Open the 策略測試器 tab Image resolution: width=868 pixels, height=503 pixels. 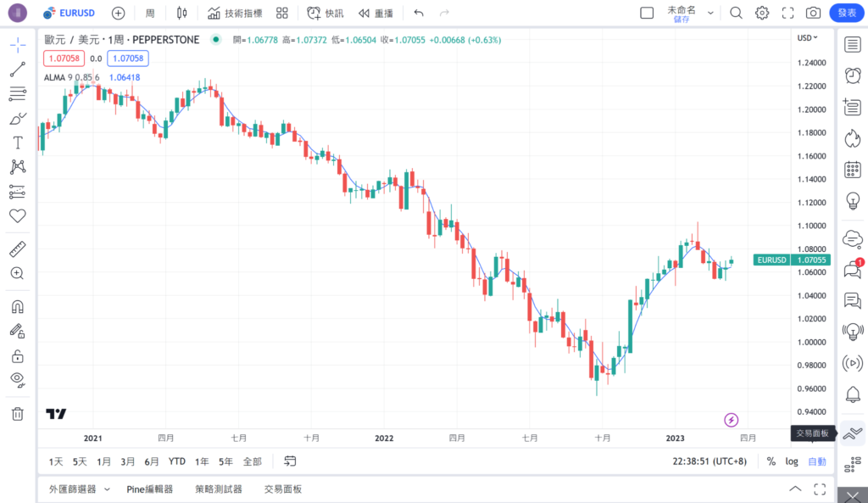point(218,489)
